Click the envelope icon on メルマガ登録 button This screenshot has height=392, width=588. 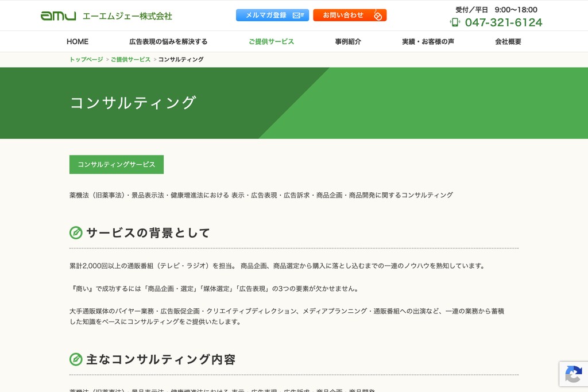click(x=298, y=15)
